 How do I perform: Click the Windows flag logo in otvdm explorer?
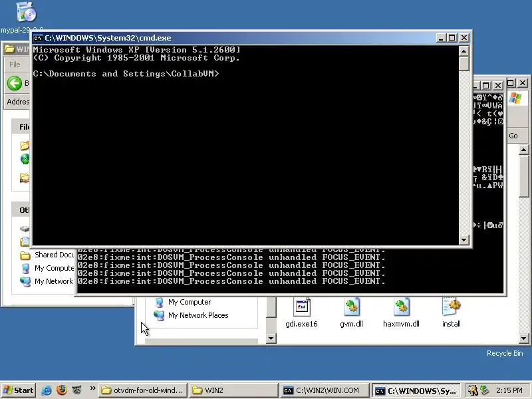pos(515,98)
